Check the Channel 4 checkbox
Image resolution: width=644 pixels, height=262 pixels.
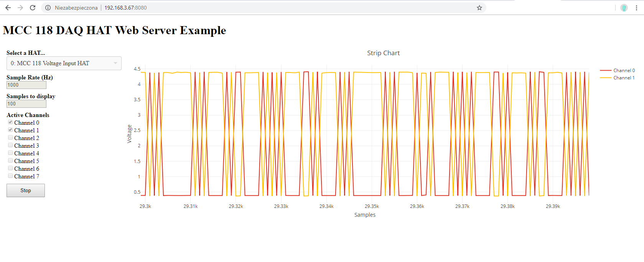click(10, 153)
